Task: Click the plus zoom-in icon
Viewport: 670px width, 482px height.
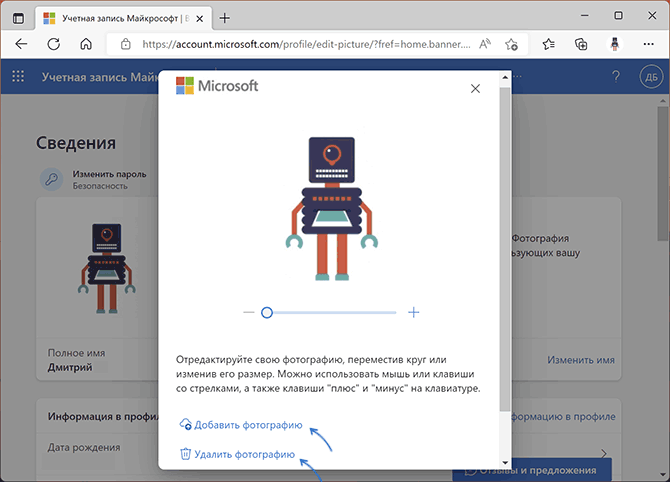Action: [414, 312]
